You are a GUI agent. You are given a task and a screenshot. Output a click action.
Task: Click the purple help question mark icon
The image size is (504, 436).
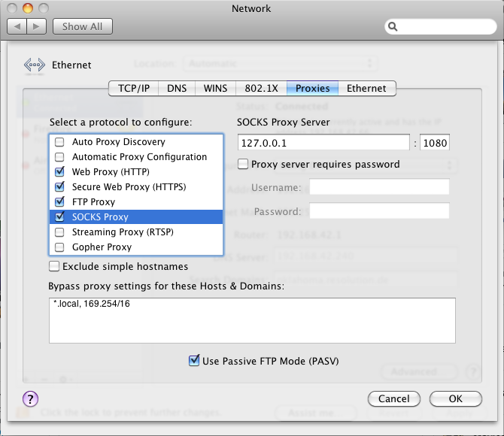pos(31,398)
